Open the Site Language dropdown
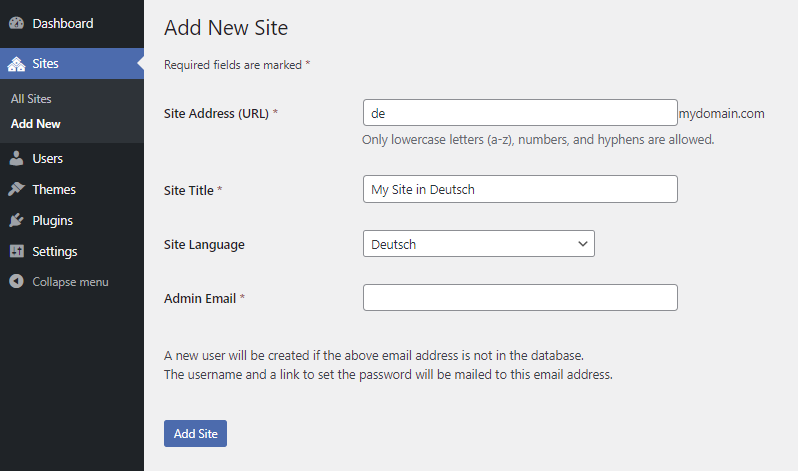Viewport: 798px width, 471px height. coord(478,244)
